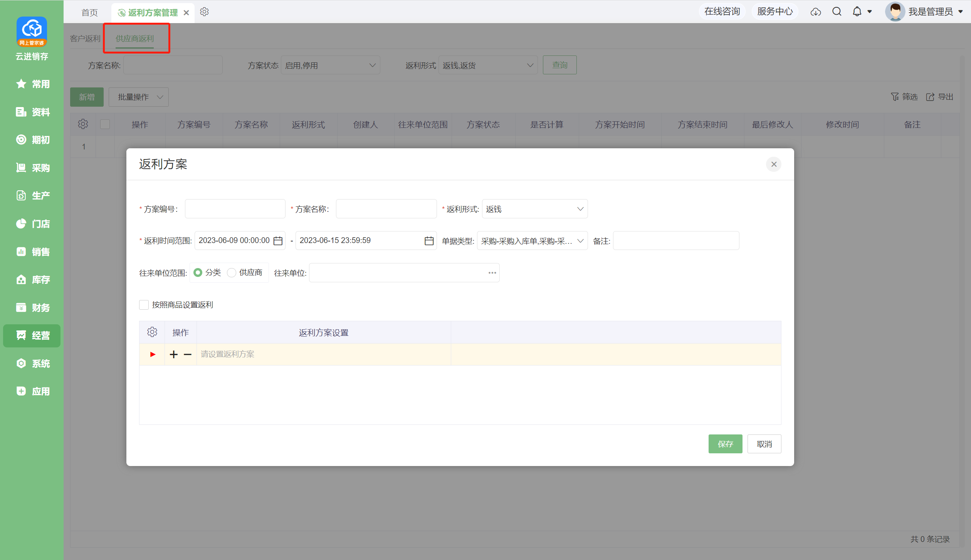Open the start date calendar picker

pyautogui.click(x=278, y=241)
